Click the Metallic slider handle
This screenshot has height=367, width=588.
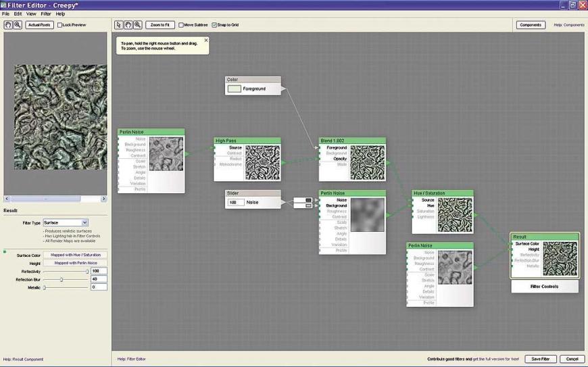44,287
